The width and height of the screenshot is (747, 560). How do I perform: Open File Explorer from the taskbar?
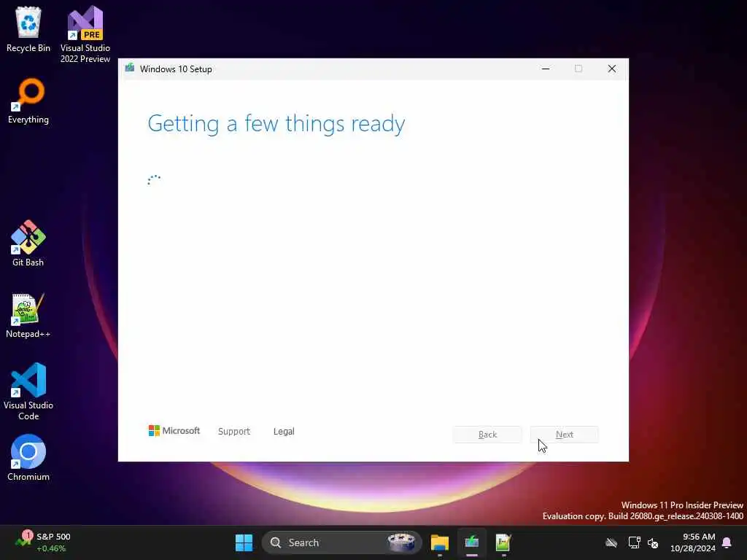[x=440, y=542]
